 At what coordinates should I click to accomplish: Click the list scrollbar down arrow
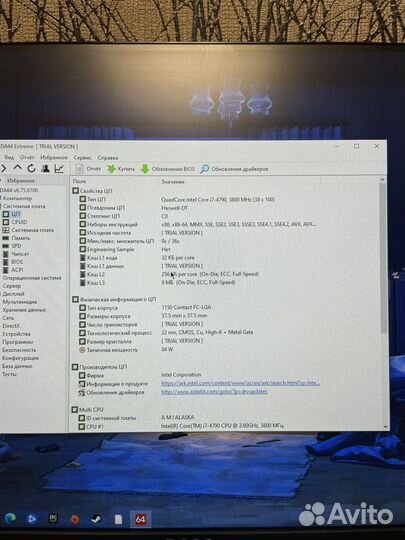pyautogui.click(x=385, y=426)
